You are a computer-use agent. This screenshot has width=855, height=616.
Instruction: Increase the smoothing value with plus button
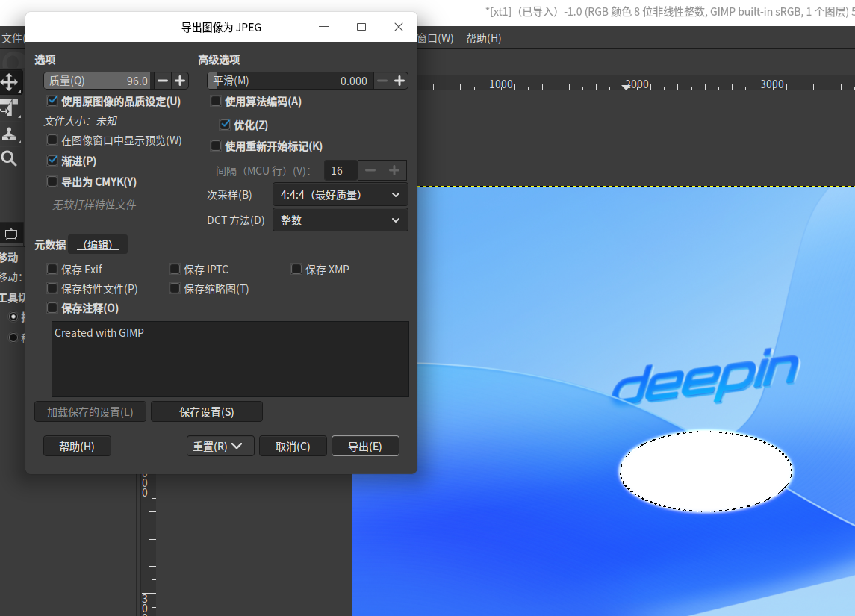point(399,81)
